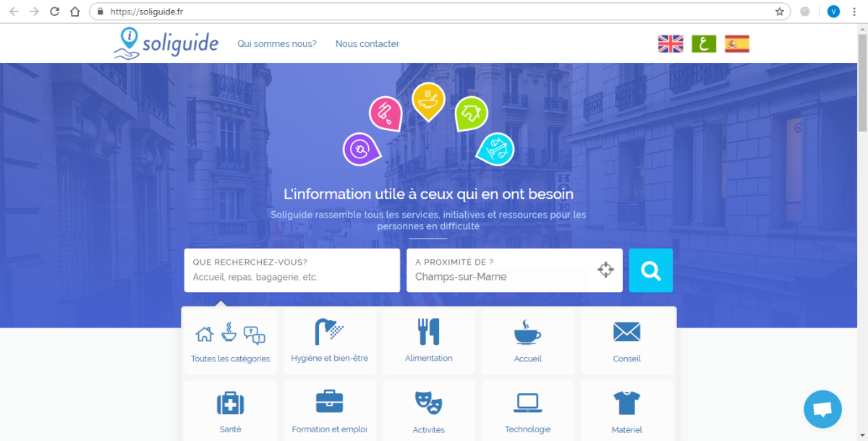Select Alimentation category
The height and width of the screenshot is (441, 868).
429,342
